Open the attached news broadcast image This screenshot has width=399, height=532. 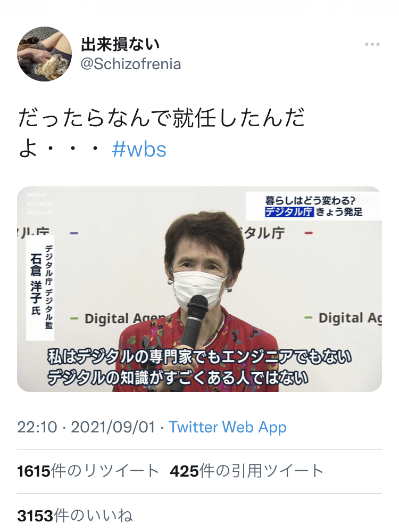click(x=199, y=289)
